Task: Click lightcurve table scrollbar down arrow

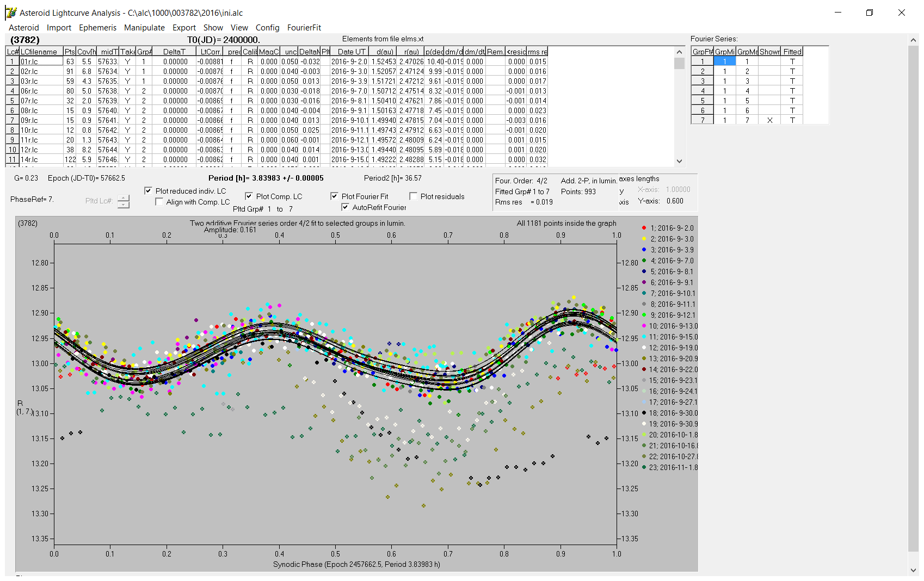Action: (x=679, y=161)
